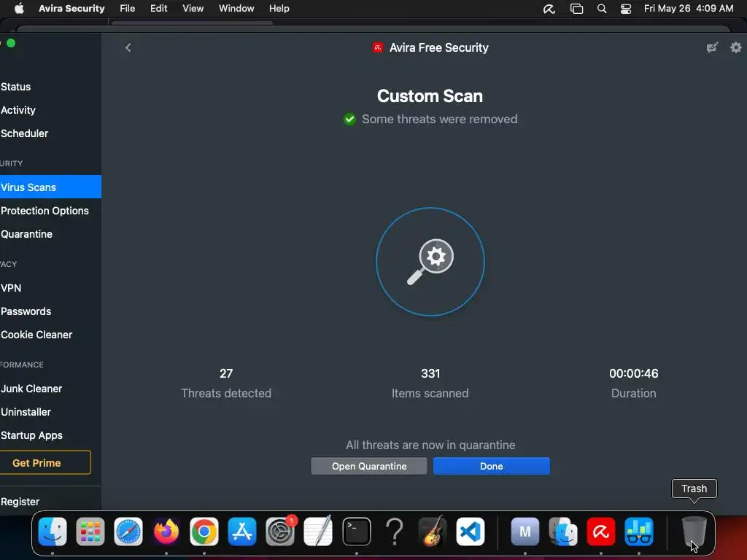The height and width of the screenshot is (560, 747).
Task: Click the 'Custom Scan' heading
Action: (430, 96)
